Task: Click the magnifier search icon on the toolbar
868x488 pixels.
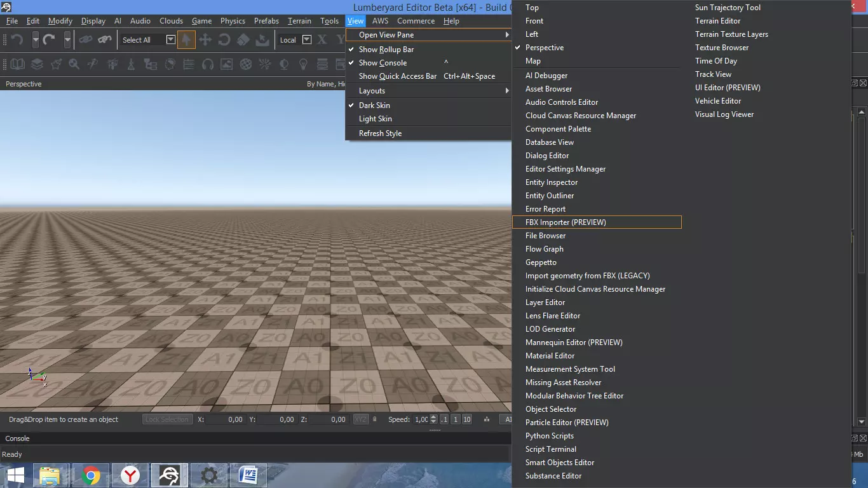Action: pos(74,64)
